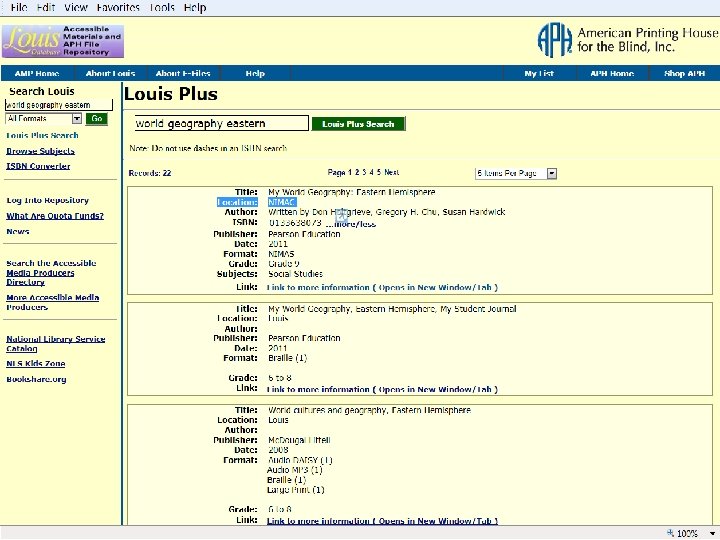Viewport: 720px width, 540px height.
Task: Open the zoom level 100% control
Action: tap(683, 533)
